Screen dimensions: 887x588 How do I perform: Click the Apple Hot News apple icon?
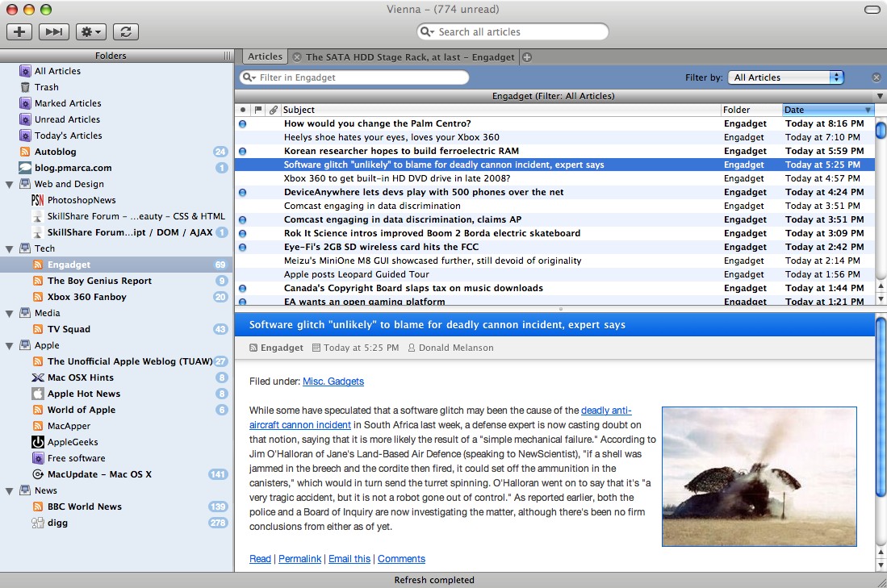(38, 394)
